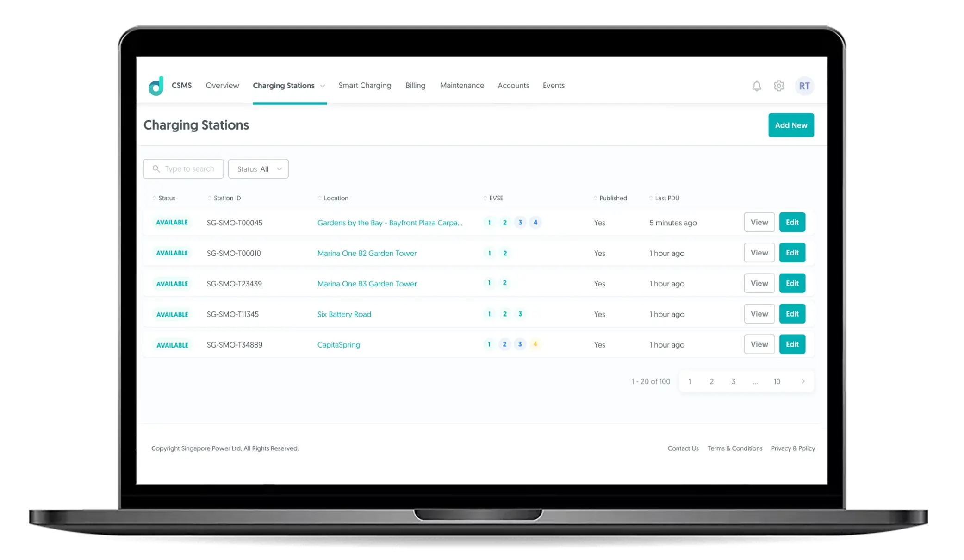Select EVSE connector 1 on Six Battery Road

pos(489,314)
